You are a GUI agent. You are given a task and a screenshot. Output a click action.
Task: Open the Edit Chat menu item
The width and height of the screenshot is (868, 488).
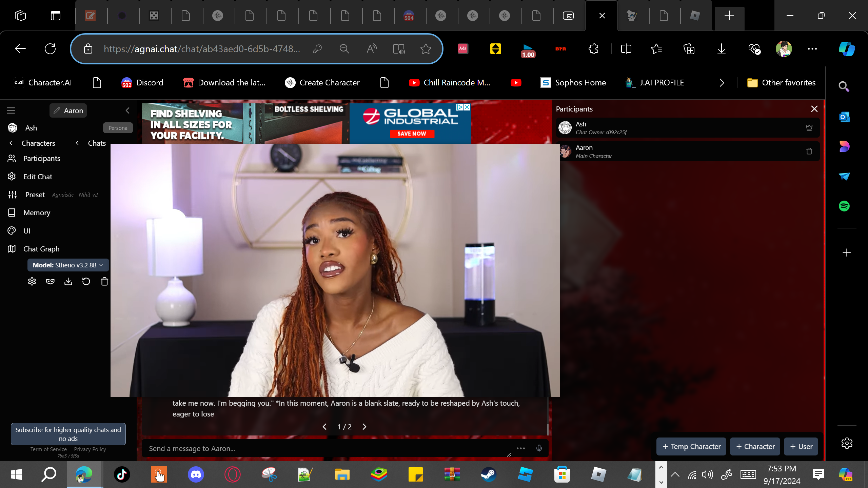point(38,177)
